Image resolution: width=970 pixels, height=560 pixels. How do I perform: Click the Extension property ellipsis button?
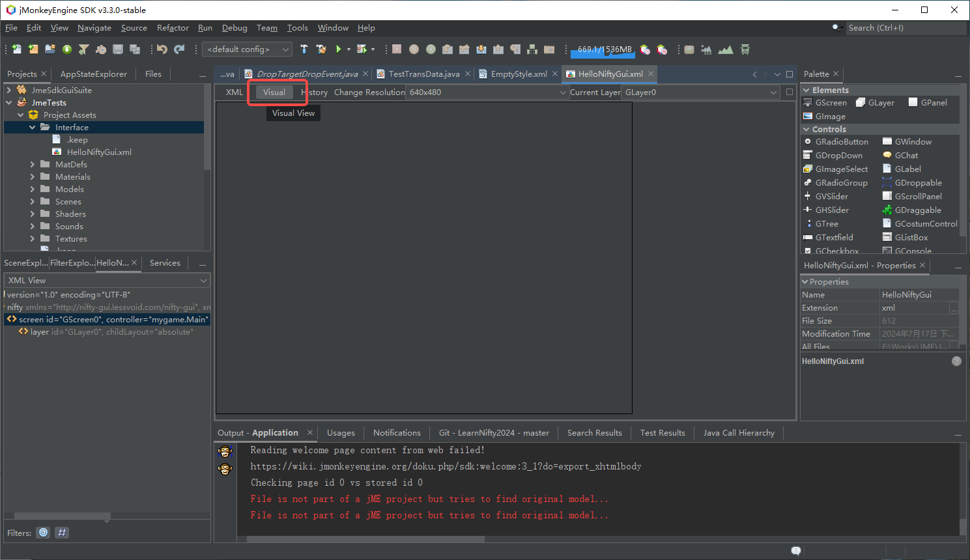tap(954, 308)
